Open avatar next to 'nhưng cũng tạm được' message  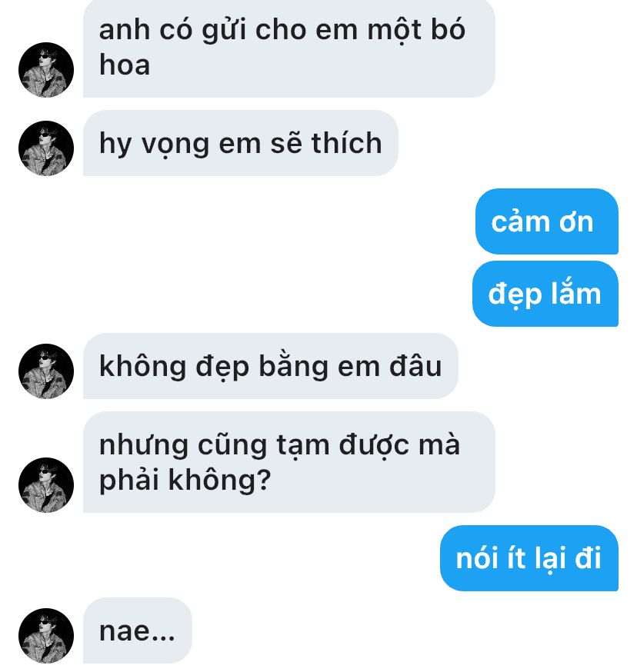pos(46,485)
